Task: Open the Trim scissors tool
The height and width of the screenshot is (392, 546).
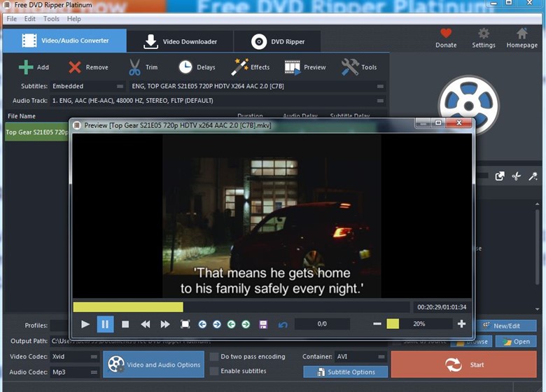Action: 143,67
